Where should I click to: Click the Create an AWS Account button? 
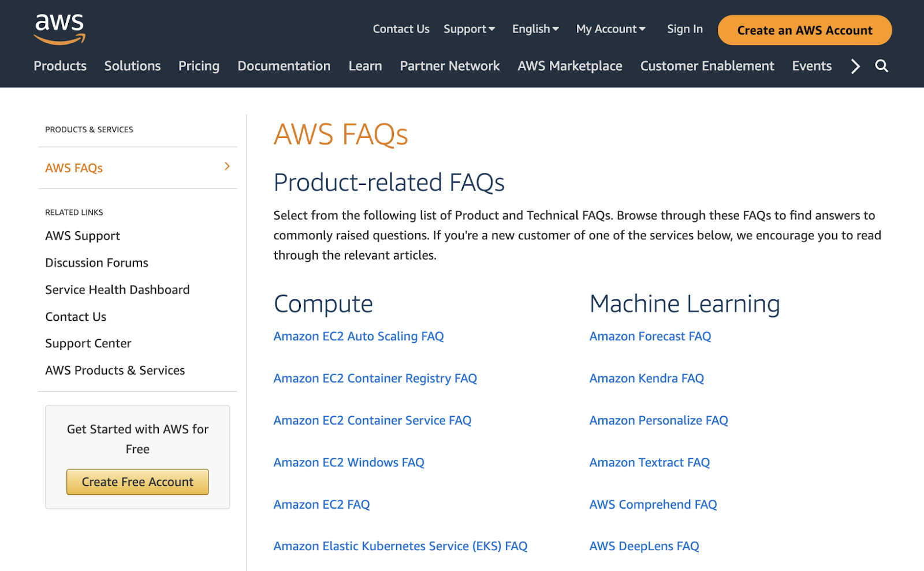804,30
